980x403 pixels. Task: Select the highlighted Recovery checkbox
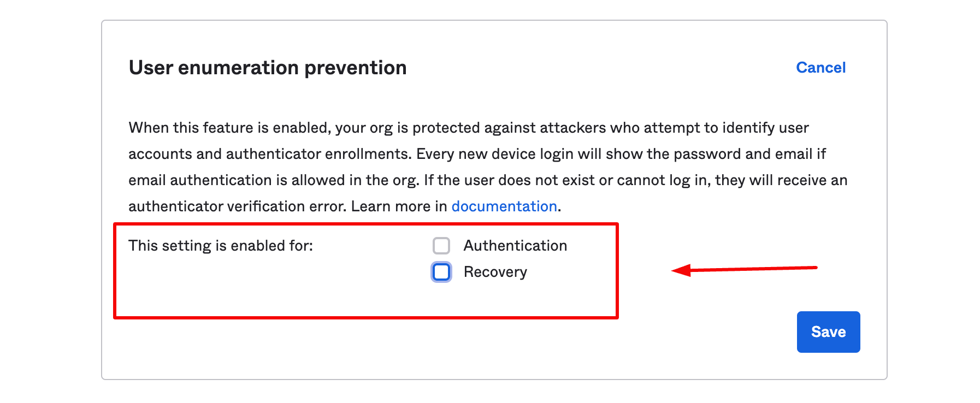click(441, 271)
